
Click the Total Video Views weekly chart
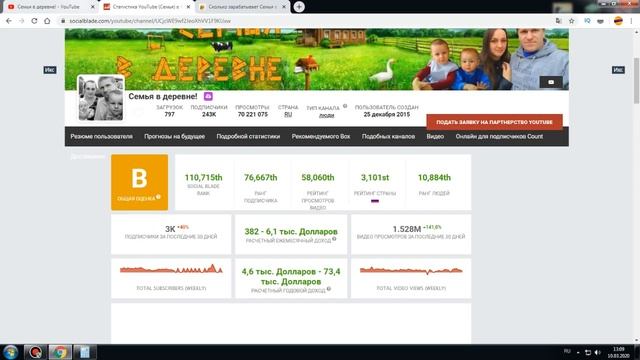pyautogui.click(x=411, y=270)
